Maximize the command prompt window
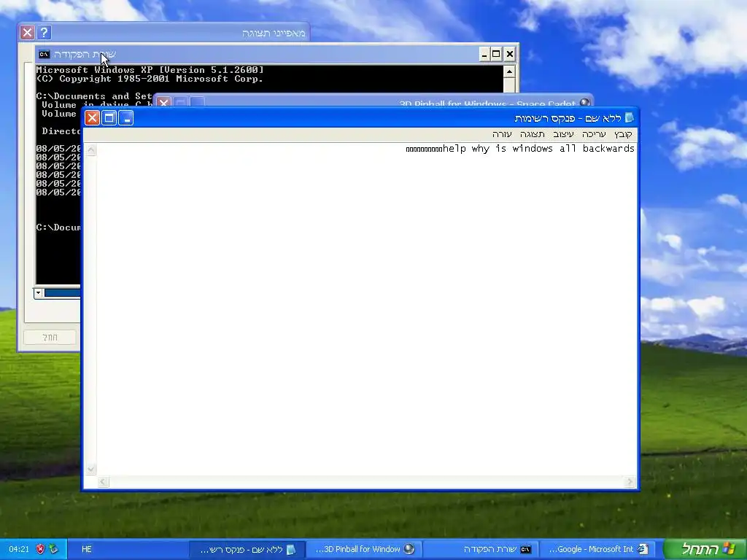Viewport: 747px width, 560px height. coord(496,54)
